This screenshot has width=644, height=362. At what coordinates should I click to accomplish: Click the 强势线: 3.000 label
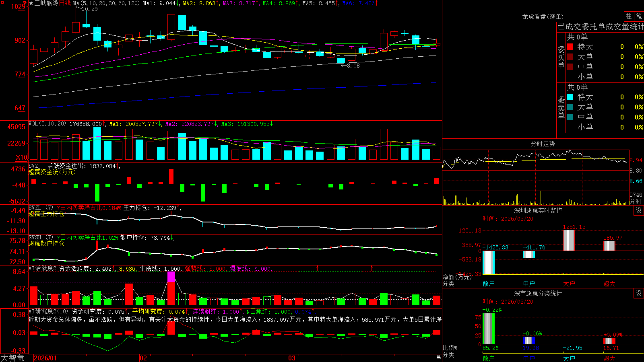[x=205, y=268]
